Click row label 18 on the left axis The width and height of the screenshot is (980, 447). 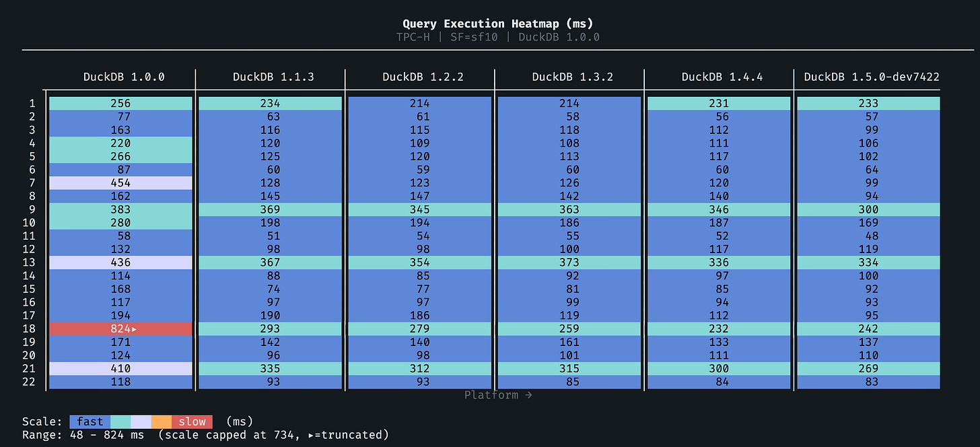coord(29,329)
